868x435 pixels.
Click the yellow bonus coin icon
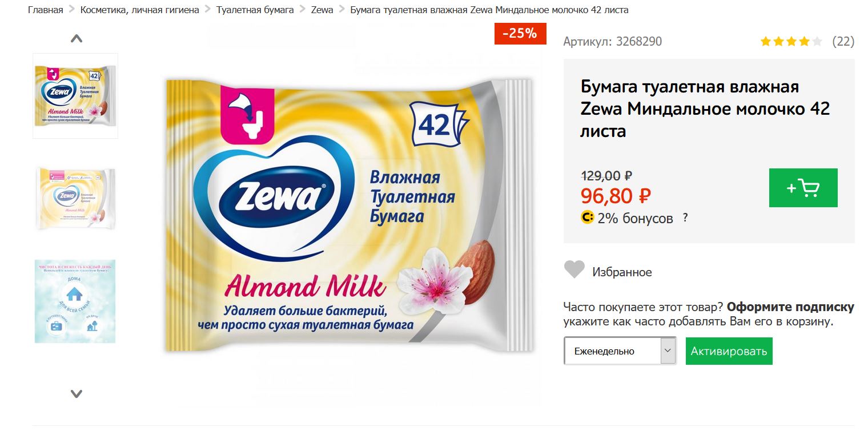[x=587, y=217]
